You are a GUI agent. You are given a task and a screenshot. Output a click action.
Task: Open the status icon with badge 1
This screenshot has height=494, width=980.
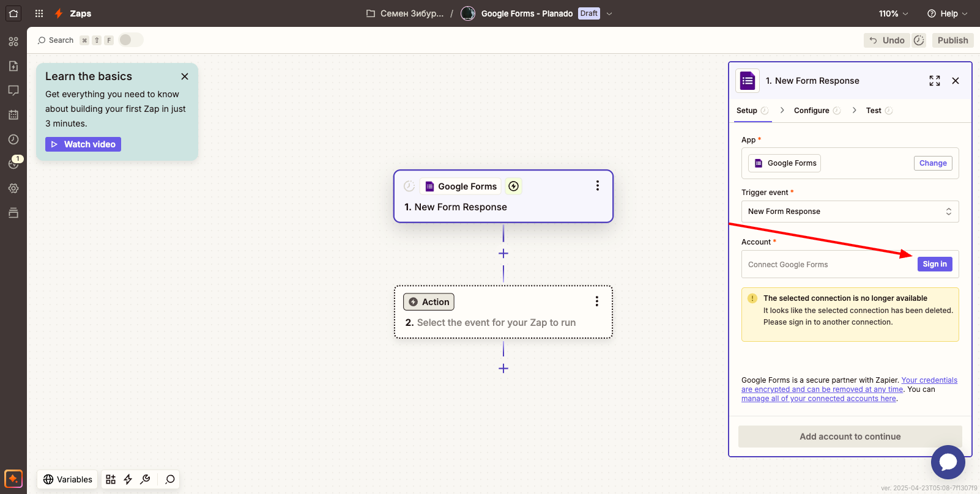pyautogui.click(x=13, y=163)
